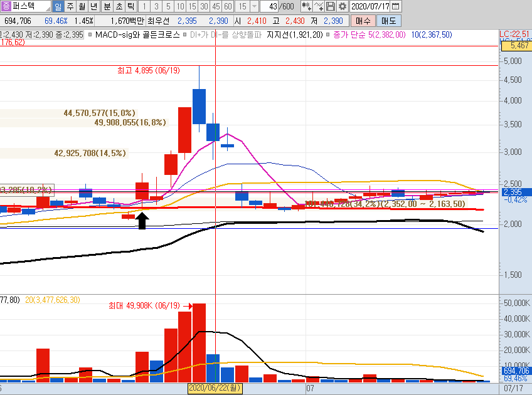Viewport: 532px width, 395px height.
Task: Switch to minute (분) chart
Action: (107, 6)
